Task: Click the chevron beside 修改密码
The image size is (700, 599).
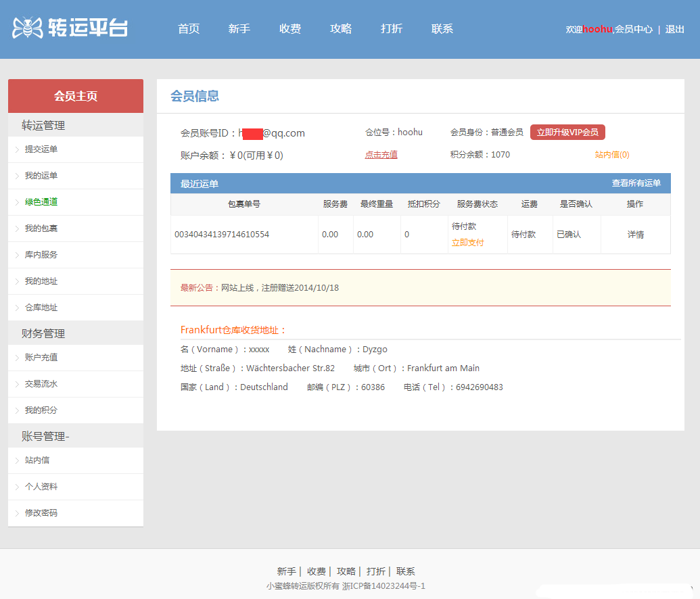Action: pos(17,513)
